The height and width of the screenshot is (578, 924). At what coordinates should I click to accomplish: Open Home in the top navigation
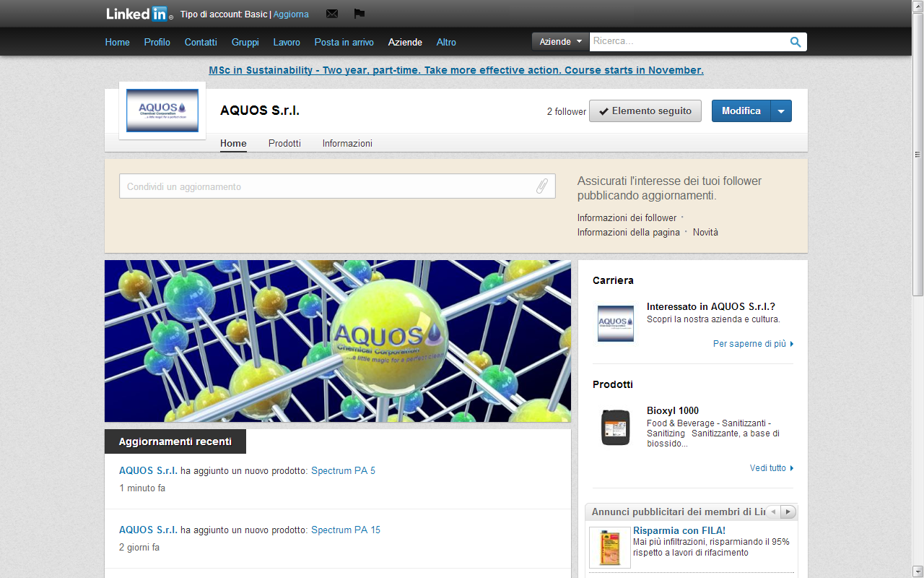click(118, 43)
